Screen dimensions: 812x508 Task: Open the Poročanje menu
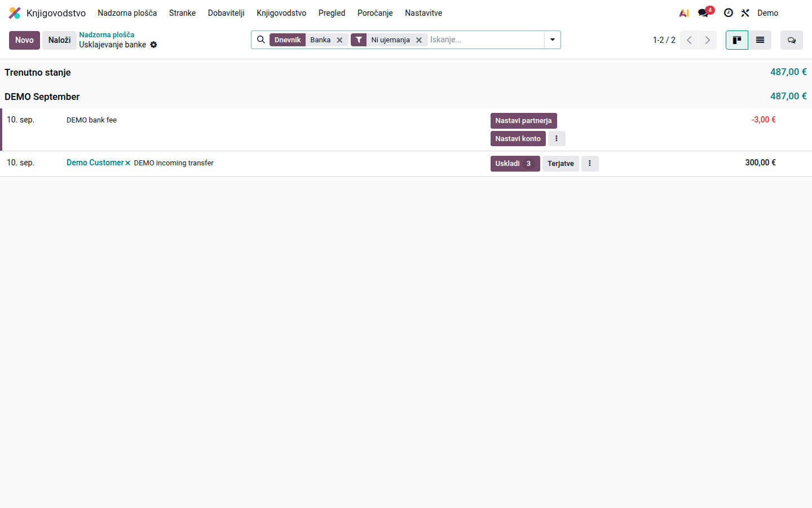[x=375, y=13]
